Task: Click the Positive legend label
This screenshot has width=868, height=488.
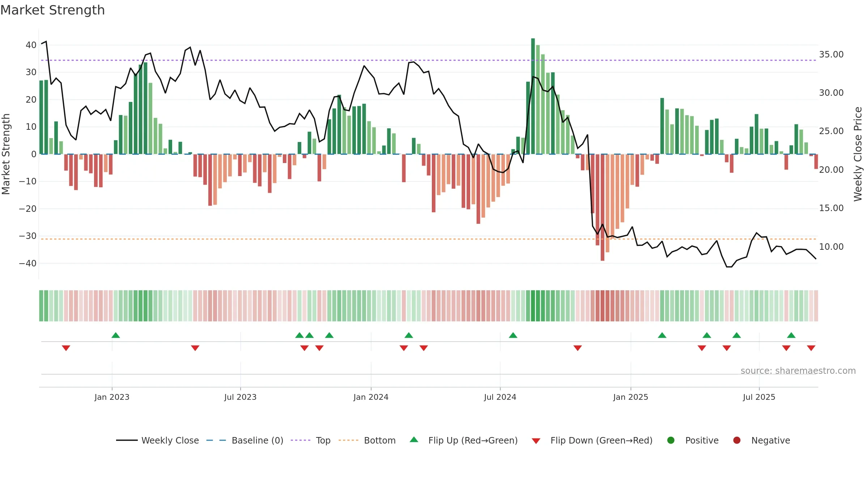Action: point(702,440)
